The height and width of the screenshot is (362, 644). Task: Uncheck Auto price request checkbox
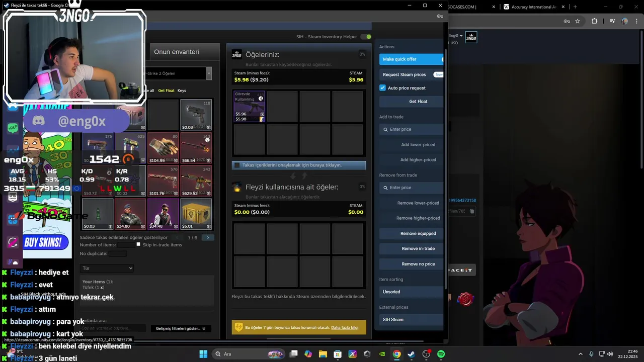pyautogui.click(x=382, y=87)
